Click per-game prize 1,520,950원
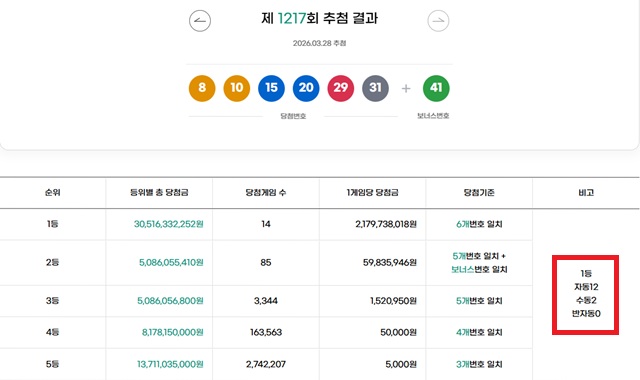This screenshot has height=380, width=640. [x=393, y=301]
